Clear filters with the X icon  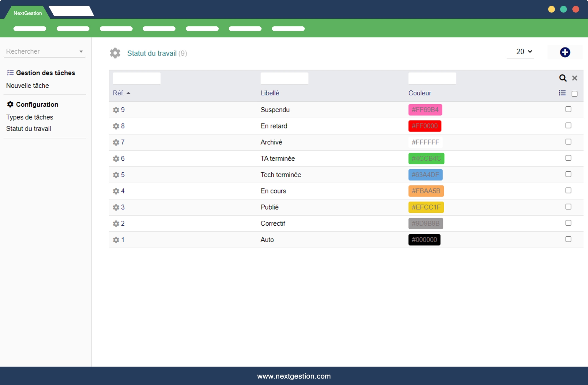[x=575, y=78]
